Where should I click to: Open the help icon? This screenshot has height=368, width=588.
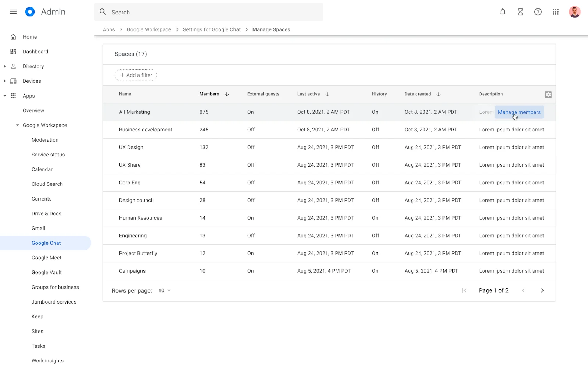point(538,12)
